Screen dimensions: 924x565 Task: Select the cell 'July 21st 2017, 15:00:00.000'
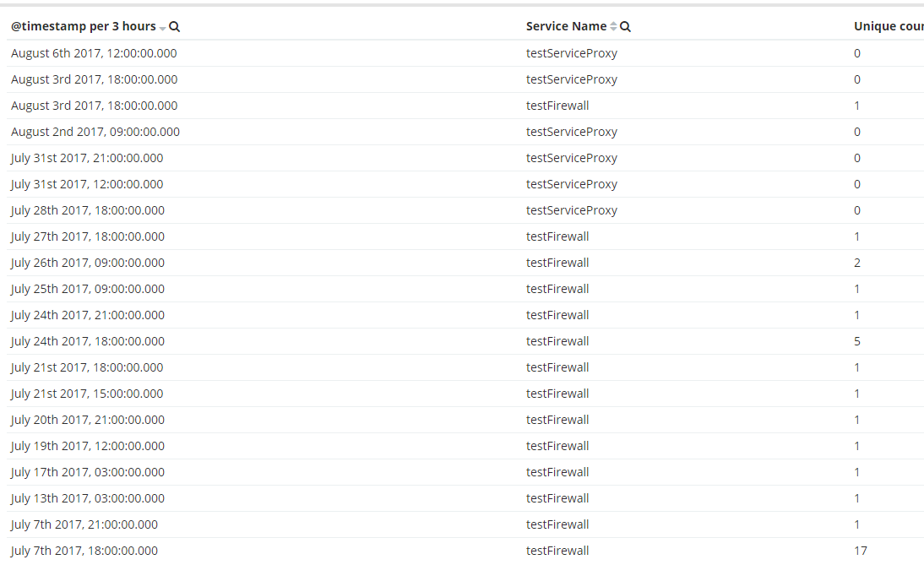tap(87, 394)
